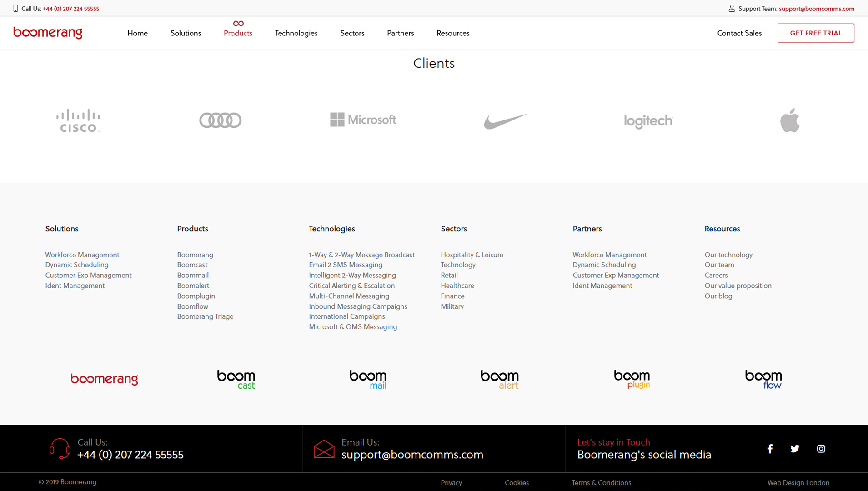
Task: Open the Products menu in navbar
Action: (x=238, y=33)
